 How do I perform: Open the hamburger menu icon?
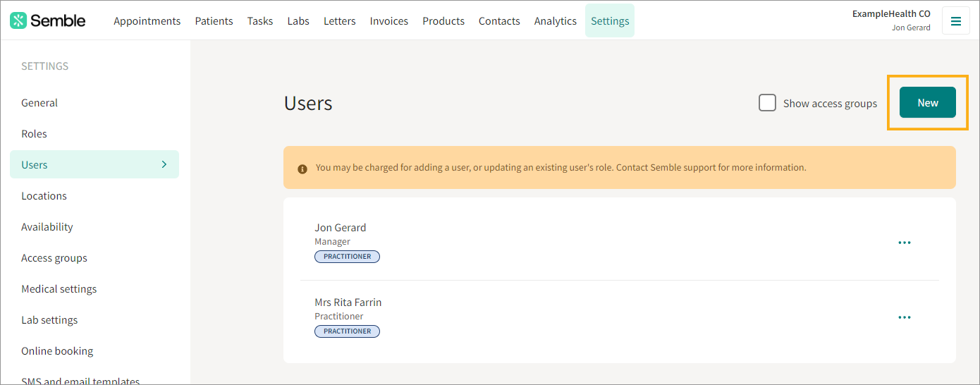click(956, 21)
